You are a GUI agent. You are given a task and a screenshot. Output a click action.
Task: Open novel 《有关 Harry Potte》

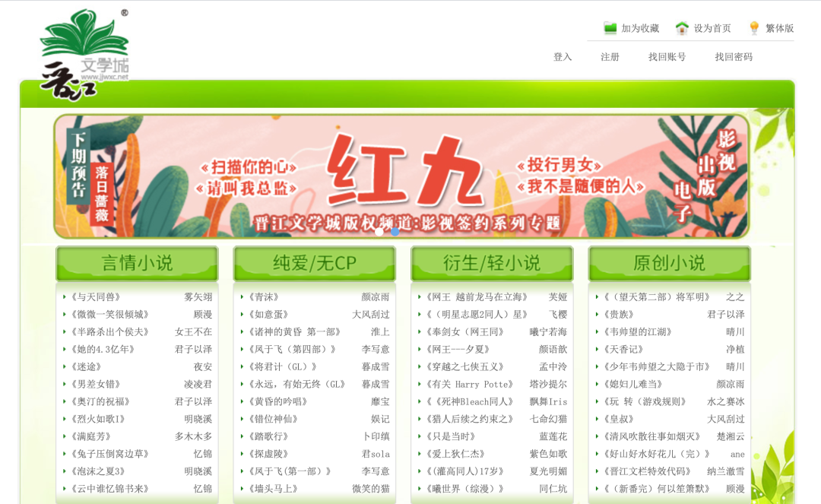pyautogui.click(x=470, y=384)
